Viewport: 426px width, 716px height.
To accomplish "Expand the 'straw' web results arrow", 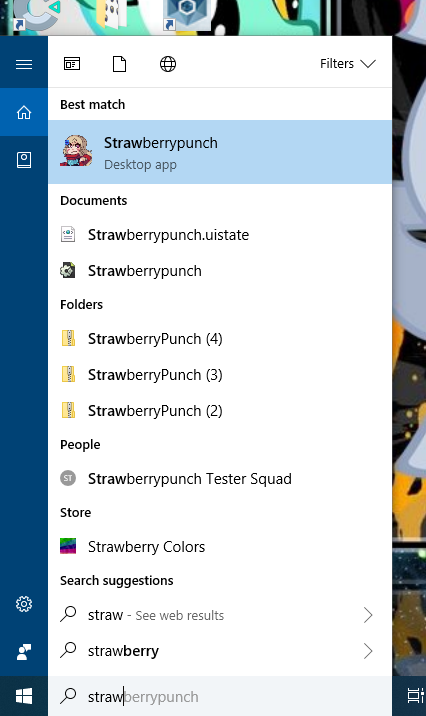I will coord(368,615).
